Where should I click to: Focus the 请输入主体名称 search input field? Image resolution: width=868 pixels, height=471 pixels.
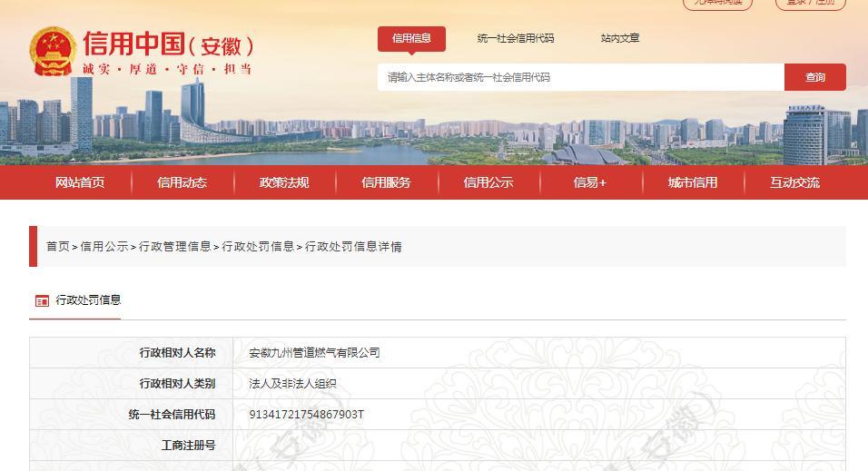coord(581,77)
